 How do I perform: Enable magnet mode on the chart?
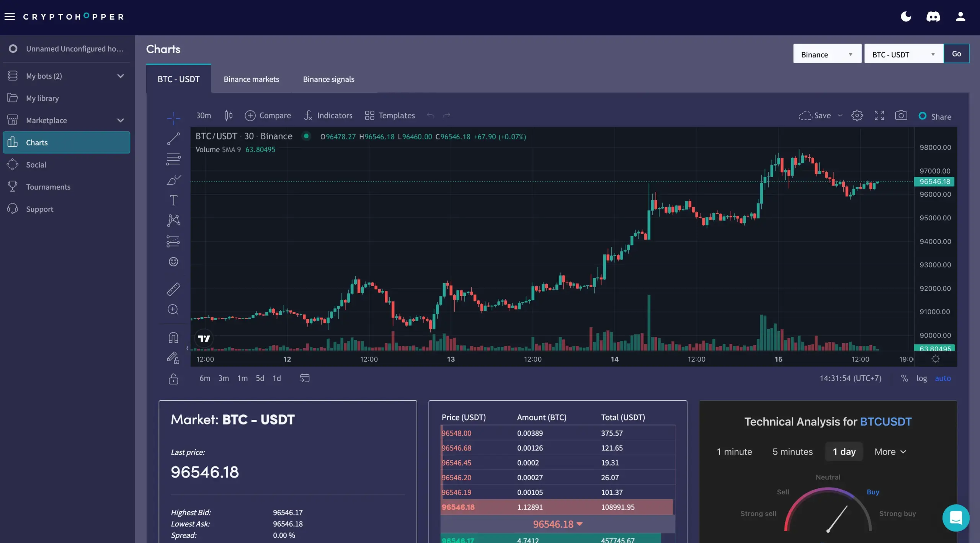173,337
